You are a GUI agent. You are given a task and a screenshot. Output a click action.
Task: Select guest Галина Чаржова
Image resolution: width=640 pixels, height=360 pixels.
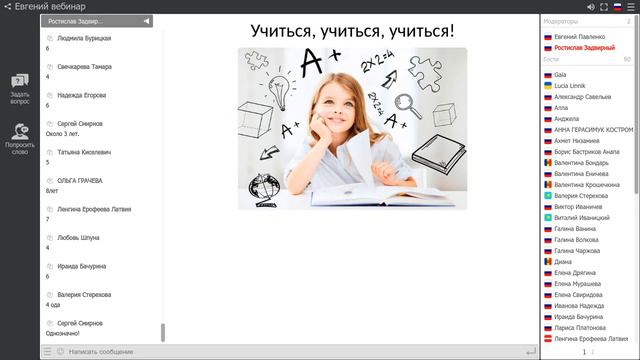577,251
